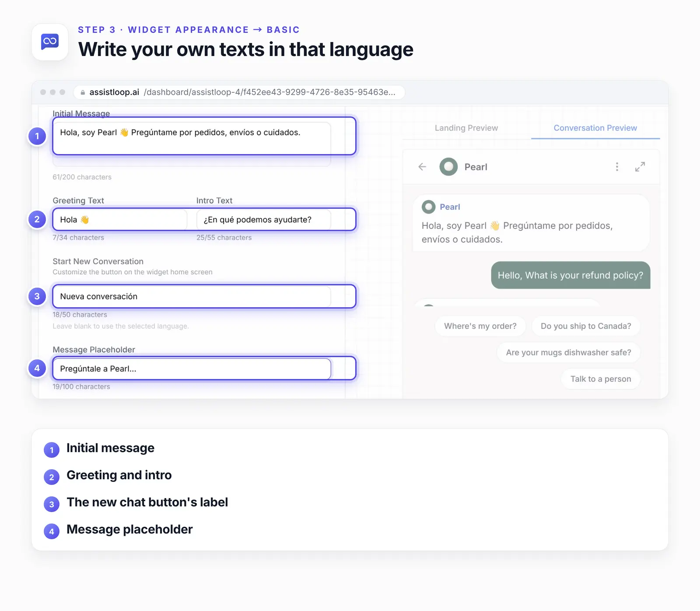Click the Intro Text input field
This screenshot has height=611, width=700.
263,220
